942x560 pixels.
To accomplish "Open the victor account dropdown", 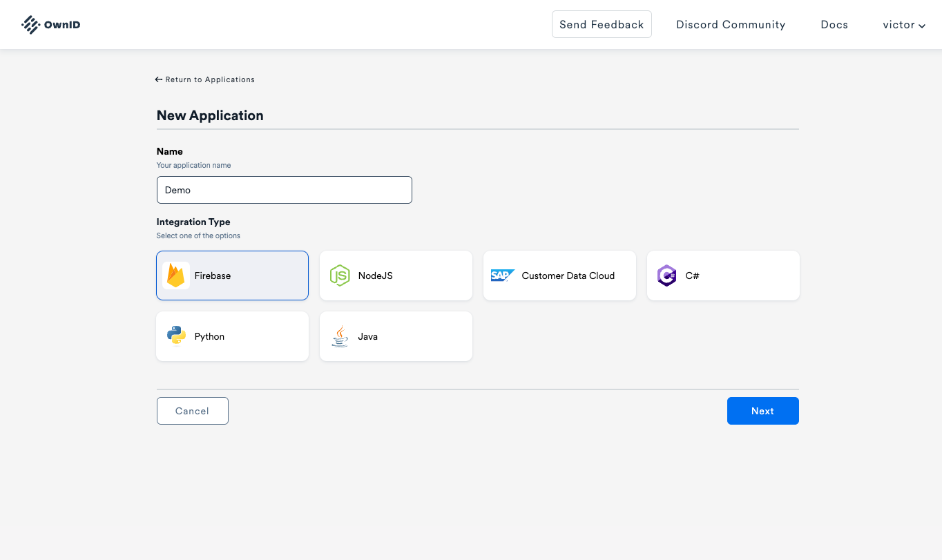I will point(904,25).
